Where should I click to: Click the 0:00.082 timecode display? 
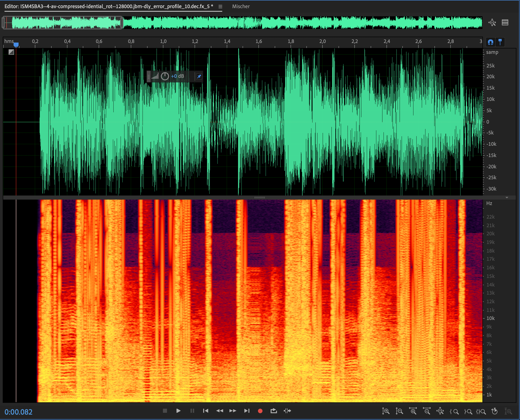[18, 412]
